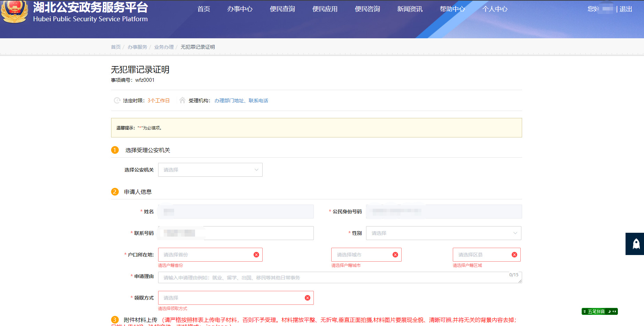Click the 公民身份号码 ID field

pyautogui.click(x=444, y=212)
